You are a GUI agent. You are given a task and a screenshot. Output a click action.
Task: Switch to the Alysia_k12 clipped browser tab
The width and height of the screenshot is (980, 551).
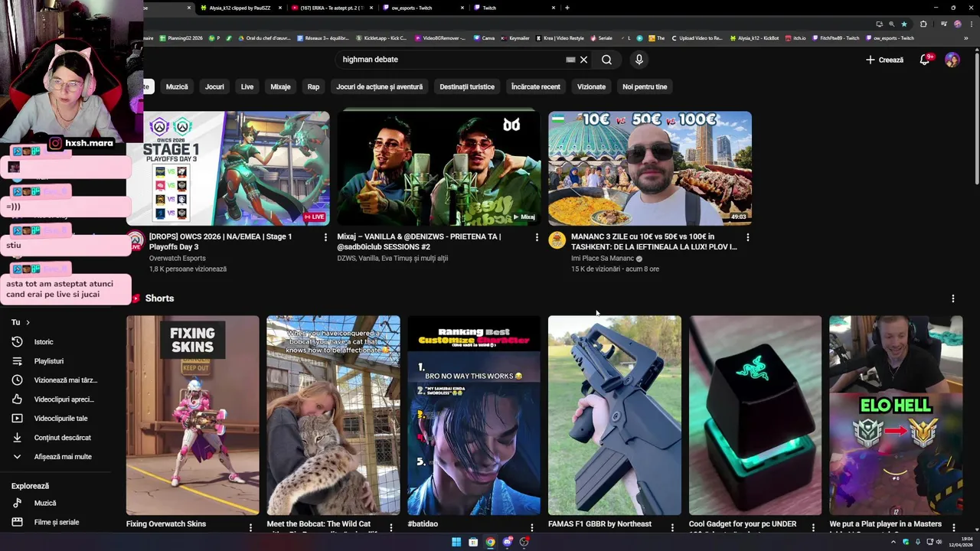(x=240, y=8)
